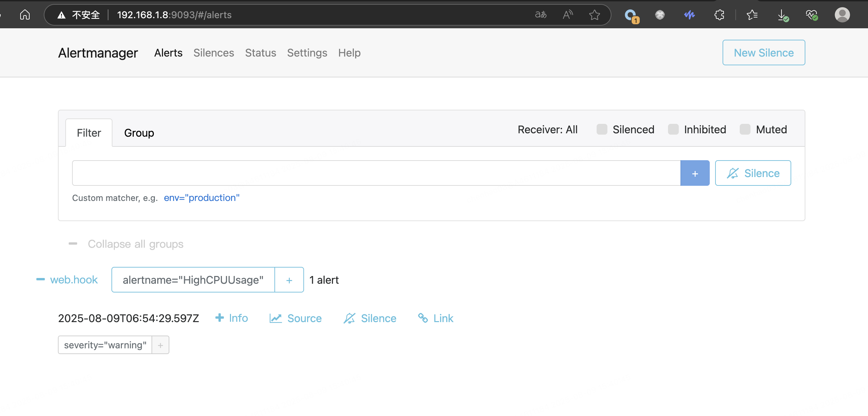Copy the alert Link
This screenshot has width=868, height=416.
click(x=436, y=318)
